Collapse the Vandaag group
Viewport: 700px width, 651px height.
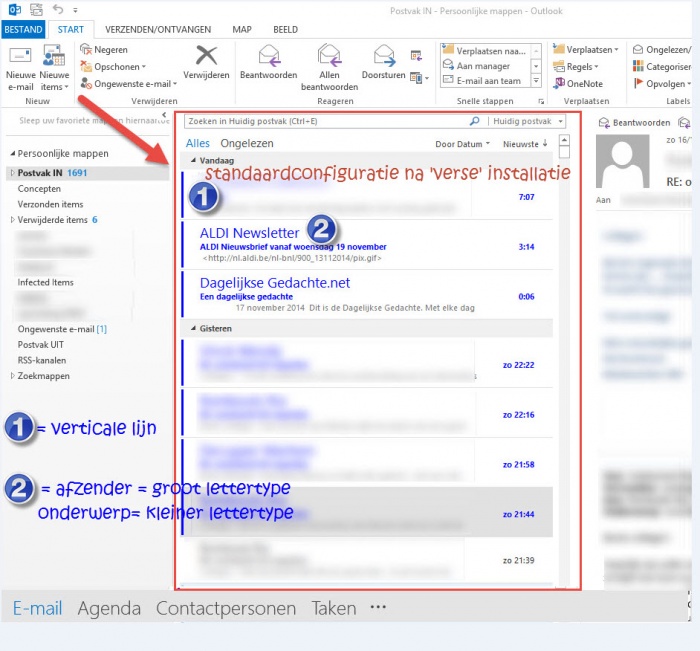click(x=193, y=160)
